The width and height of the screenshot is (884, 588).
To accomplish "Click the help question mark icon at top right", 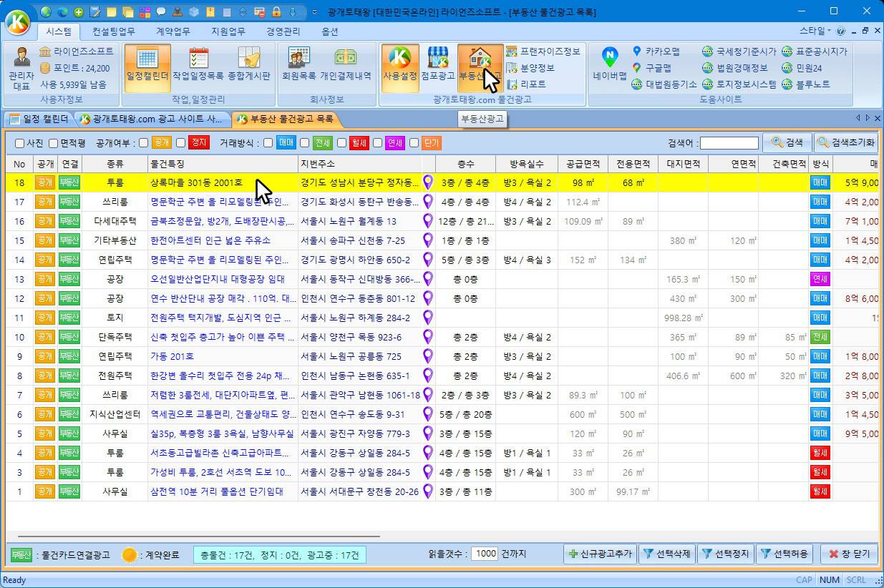I will pos(840,31).
